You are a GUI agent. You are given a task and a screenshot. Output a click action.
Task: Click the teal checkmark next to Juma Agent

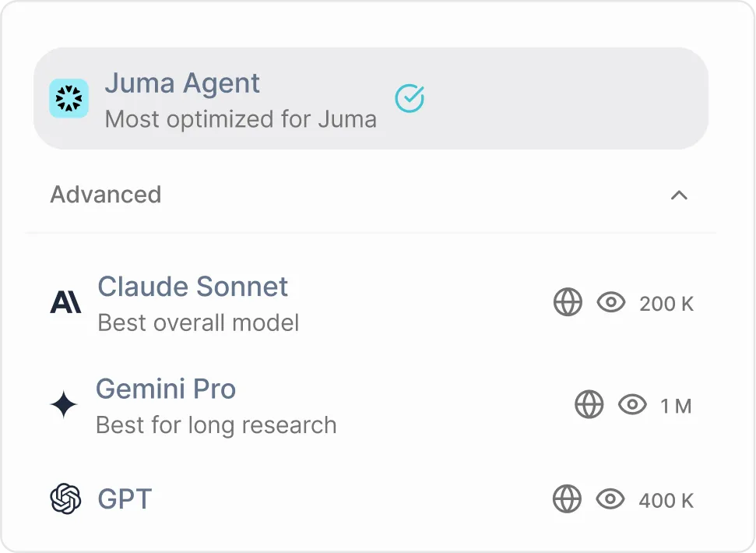point(410,98)
